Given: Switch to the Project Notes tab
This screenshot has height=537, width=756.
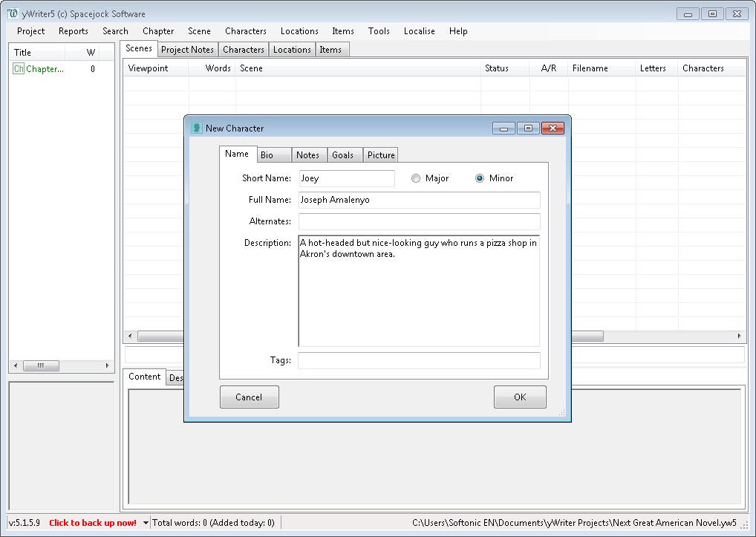Looking at the screenshot, I should pos(187,50).
